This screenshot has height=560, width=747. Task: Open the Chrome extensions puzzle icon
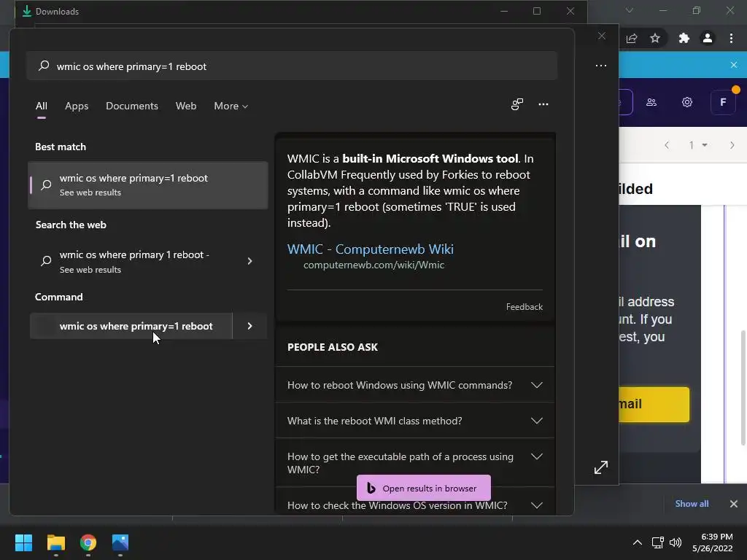684,38
